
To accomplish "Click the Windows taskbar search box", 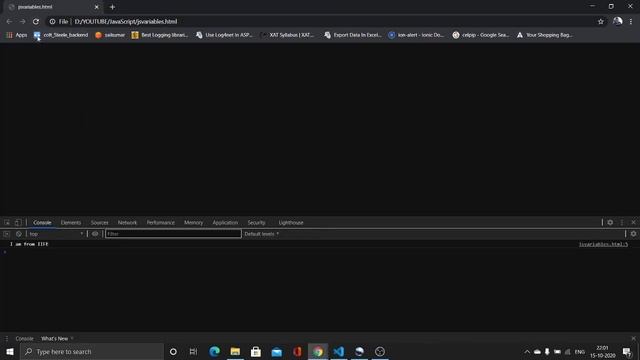I will pyautogui.click(x=92, y=351).
